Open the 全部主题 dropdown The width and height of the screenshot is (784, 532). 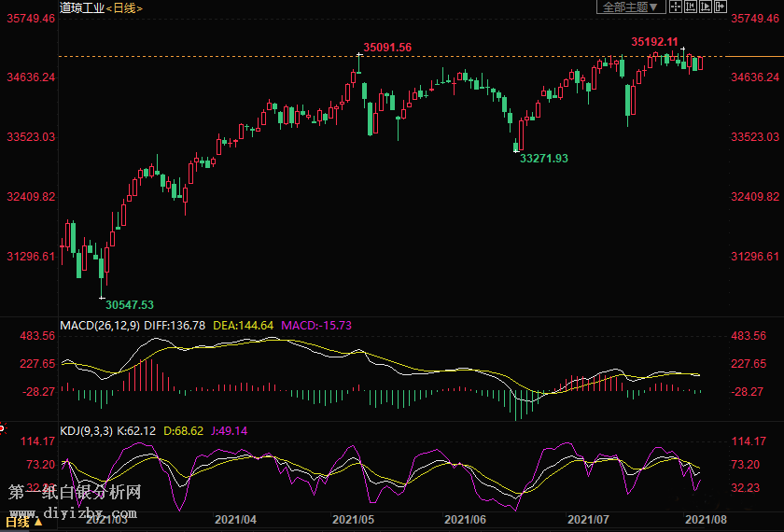pos(630,7)
